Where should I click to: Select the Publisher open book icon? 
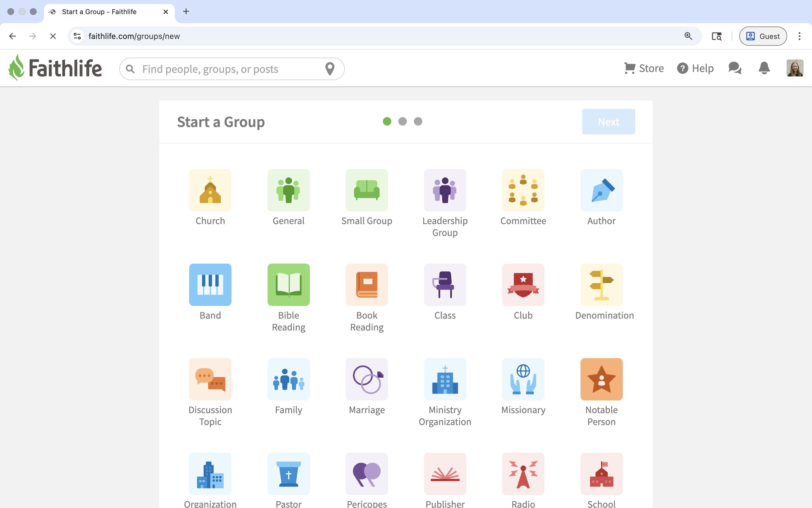[445, 474]
